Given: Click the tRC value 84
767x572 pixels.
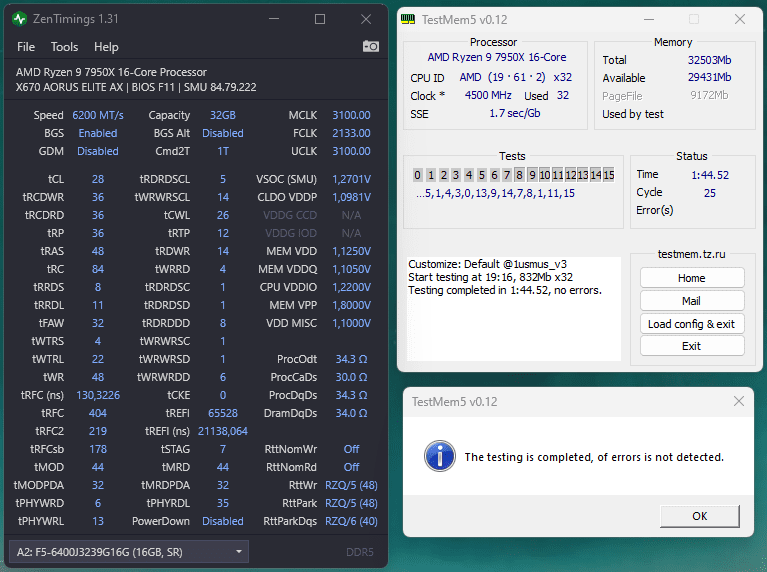Looking at the screenshot, I should pos(98,269).
